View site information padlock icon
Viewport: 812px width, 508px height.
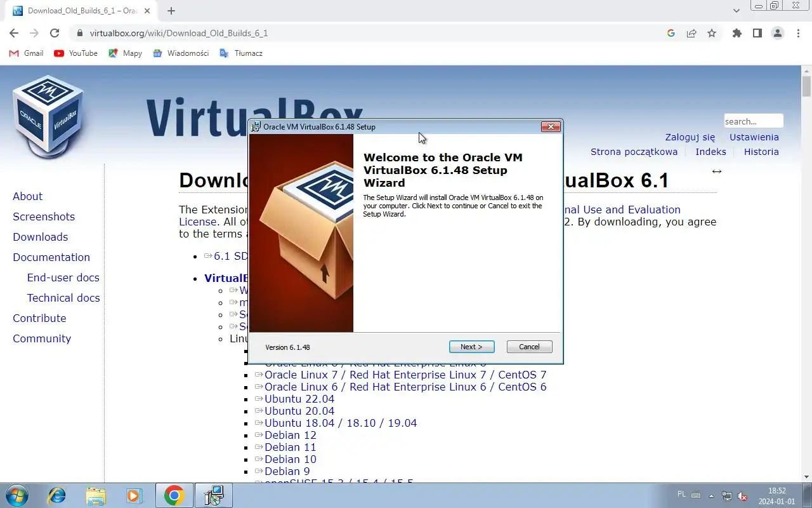tap(79, 33)
